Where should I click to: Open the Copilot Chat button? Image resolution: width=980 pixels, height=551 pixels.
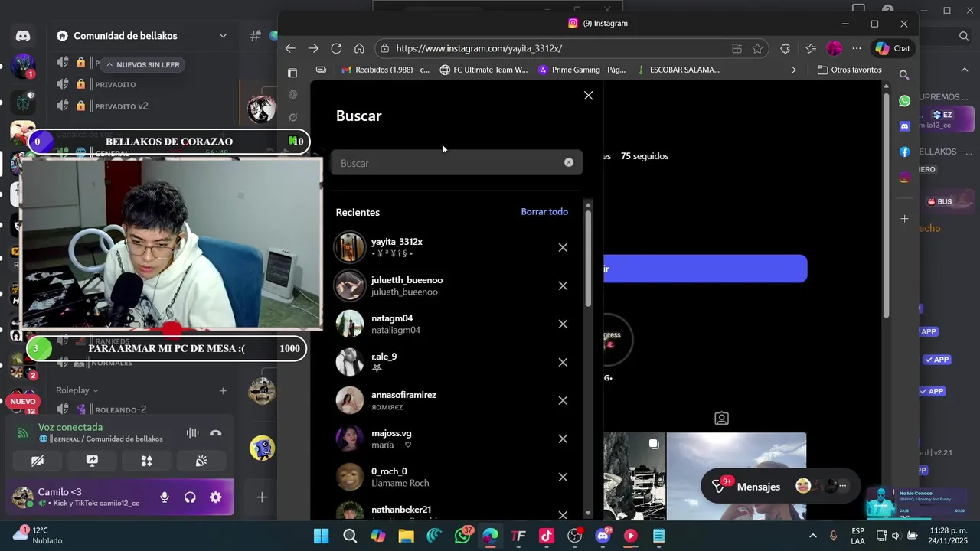893,48
